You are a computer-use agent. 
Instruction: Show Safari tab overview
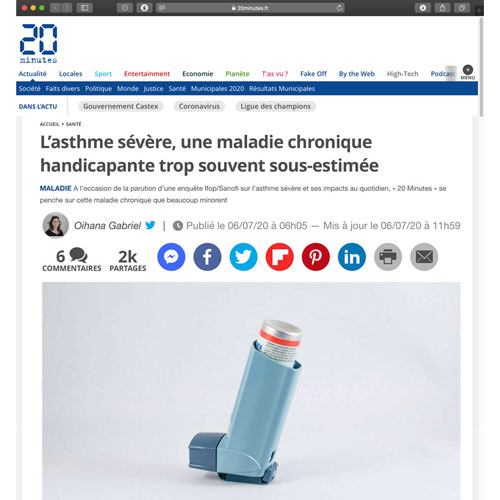click(462, 8)
